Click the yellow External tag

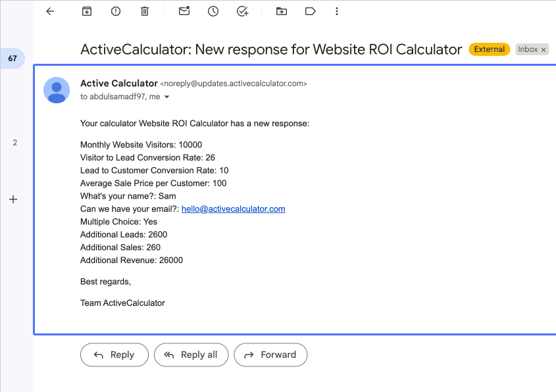point(490,49)
